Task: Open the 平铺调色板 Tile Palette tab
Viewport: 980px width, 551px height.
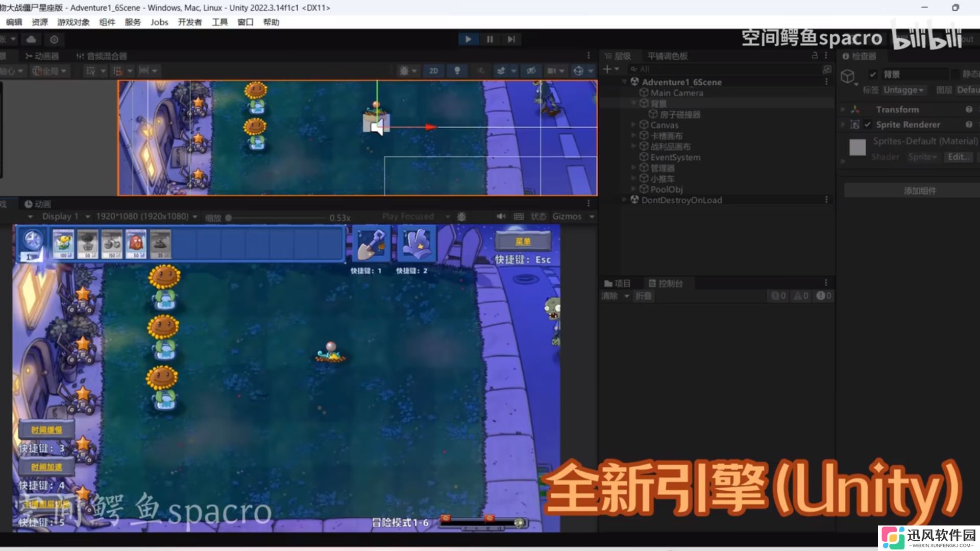Action: (667, 56)
